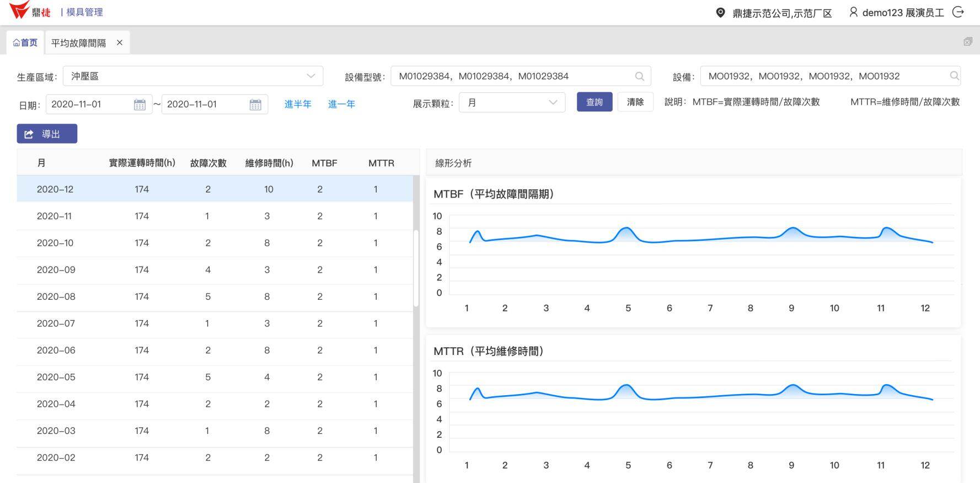Click the restore tabs icon at far right
980x483 pixels.
(968, 42)
